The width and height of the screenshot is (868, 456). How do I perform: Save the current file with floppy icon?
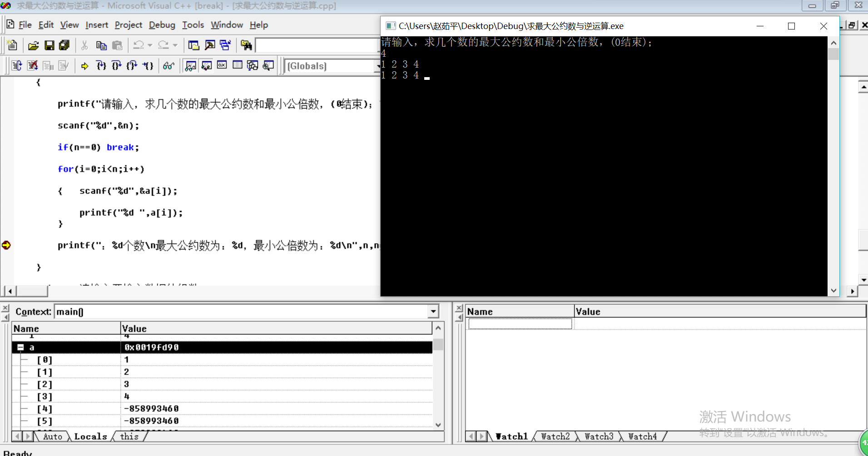point(49,45)
